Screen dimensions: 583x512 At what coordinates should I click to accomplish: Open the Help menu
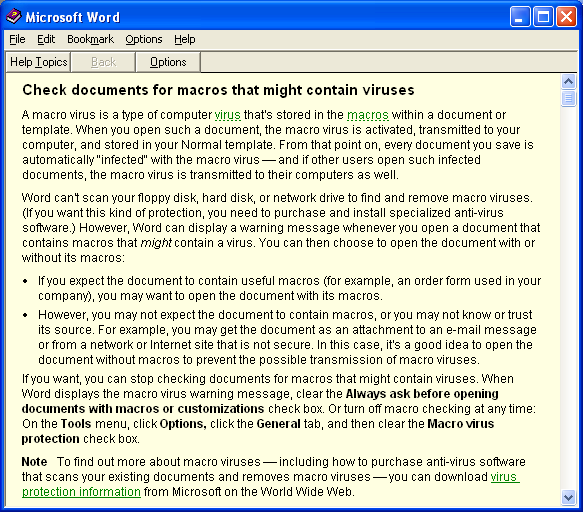point(184,39)
